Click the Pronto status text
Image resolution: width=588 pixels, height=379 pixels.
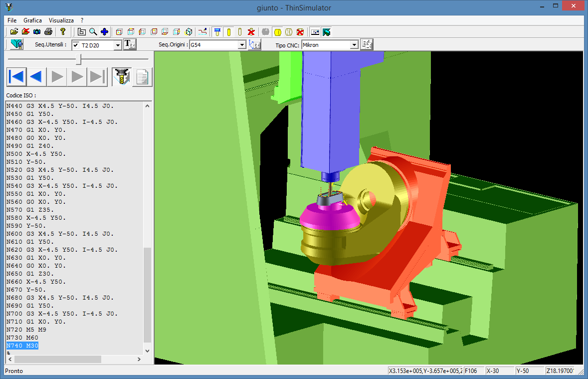coord(14,371)
